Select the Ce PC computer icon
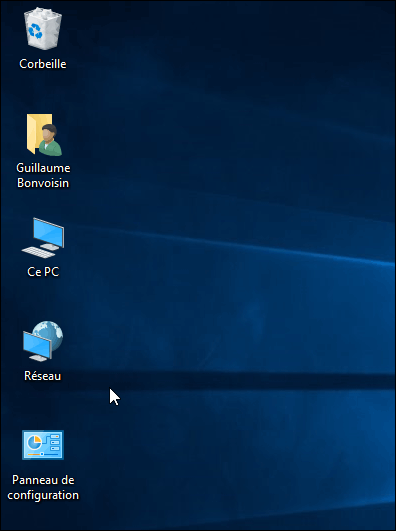Screen dimensions: 396x531 click(43, 238)
